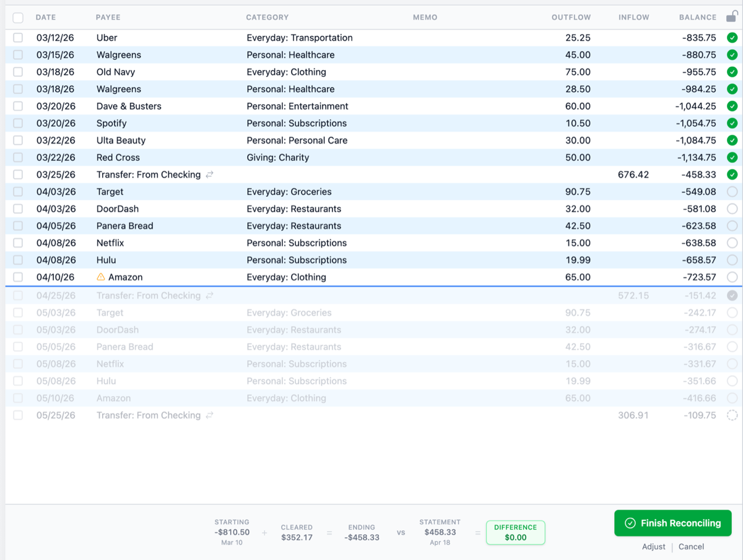Image resolution: width=743 pixels, height=560 pixels.
Task: Click transfer arrows icon on 05/25/26 row
Action: [x=209, y=416]
